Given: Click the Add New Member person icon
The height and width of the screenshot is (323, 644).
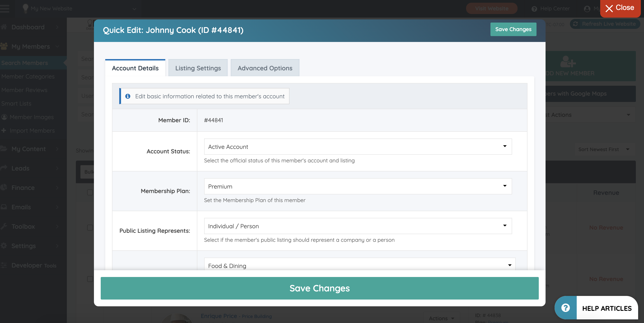Looking at the screenshot, I should pyautogui.click(x=567, y=61).
